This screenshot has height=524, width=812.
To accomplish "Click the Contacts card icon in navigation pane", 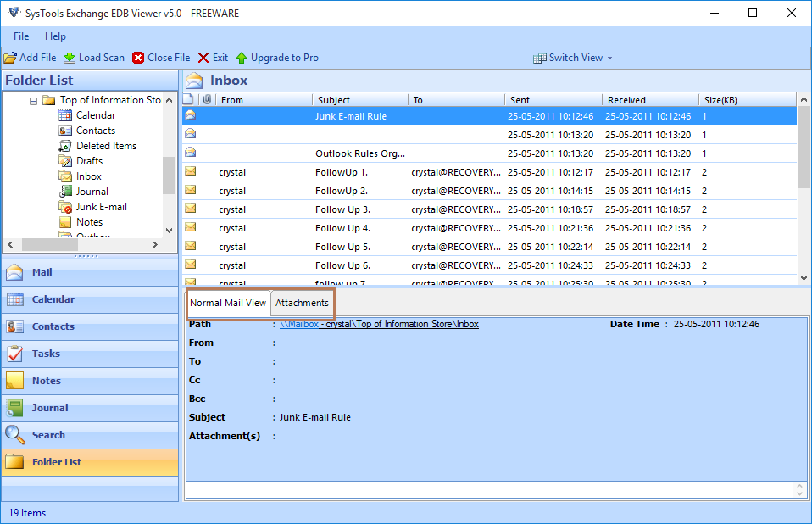I will [14, 326].
